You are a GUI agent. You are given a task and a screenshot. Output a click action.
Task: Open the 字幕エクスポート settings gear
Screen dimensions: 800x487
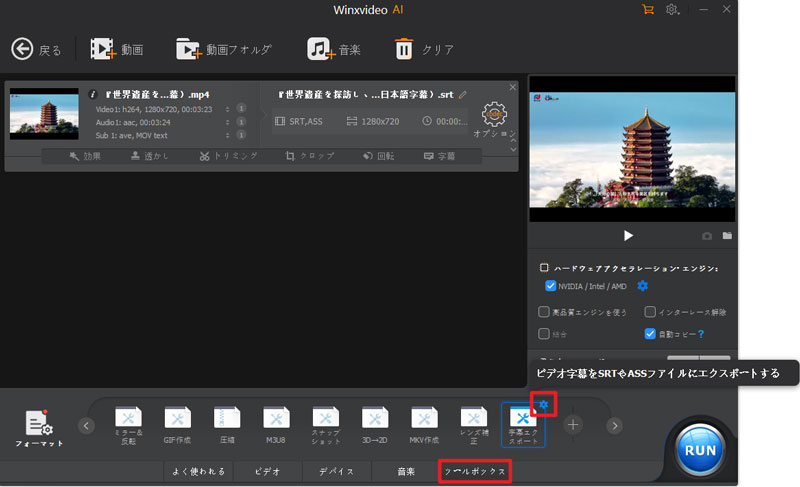tap(543, 404)
